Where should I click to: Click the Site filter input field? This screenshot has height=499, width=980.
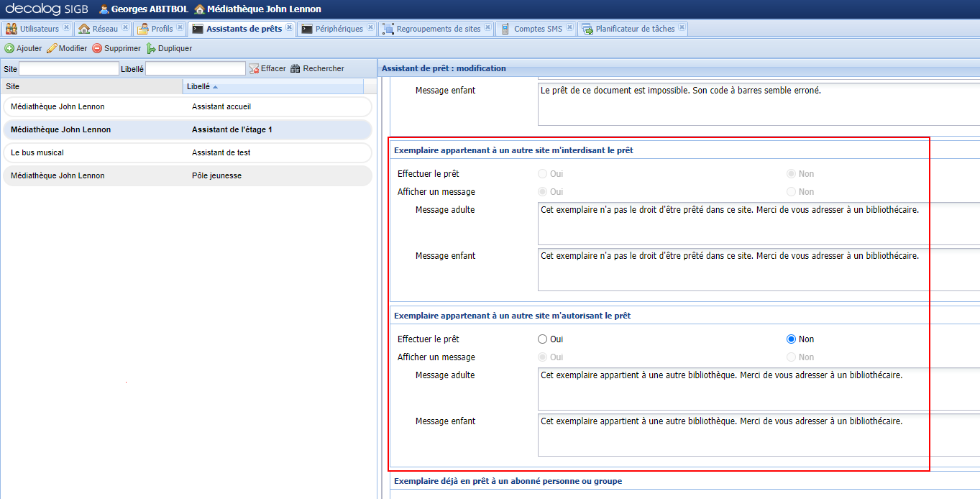pos(68,69)
